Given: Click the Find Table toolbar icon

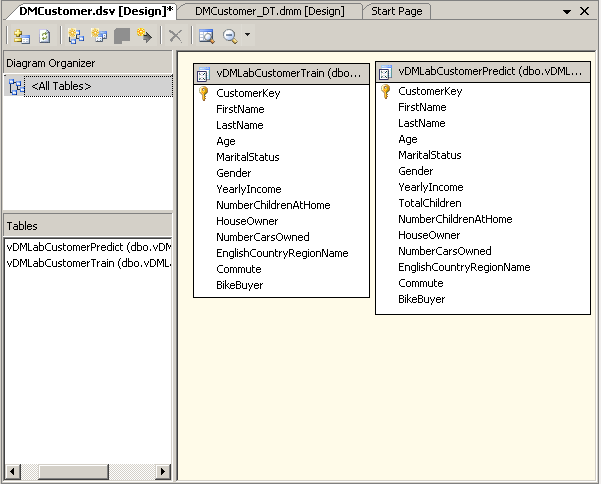Looking at the screenshot, I should 207,36.
